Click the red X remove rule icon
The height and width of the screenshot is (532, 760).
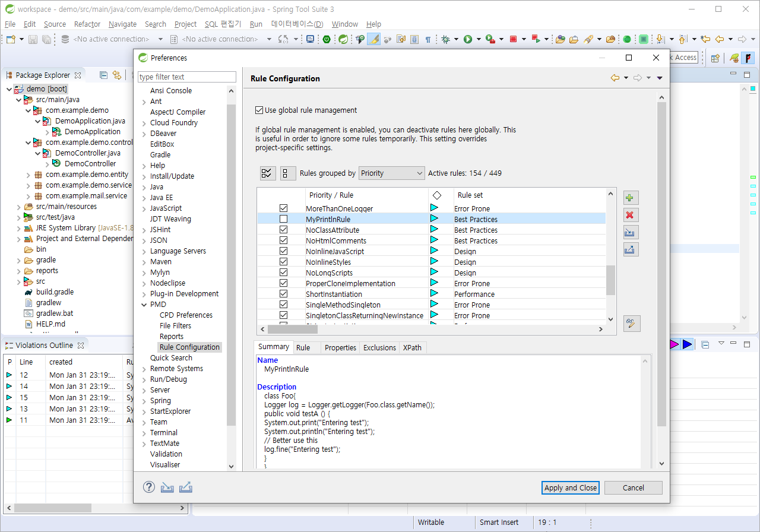point(630,215)
